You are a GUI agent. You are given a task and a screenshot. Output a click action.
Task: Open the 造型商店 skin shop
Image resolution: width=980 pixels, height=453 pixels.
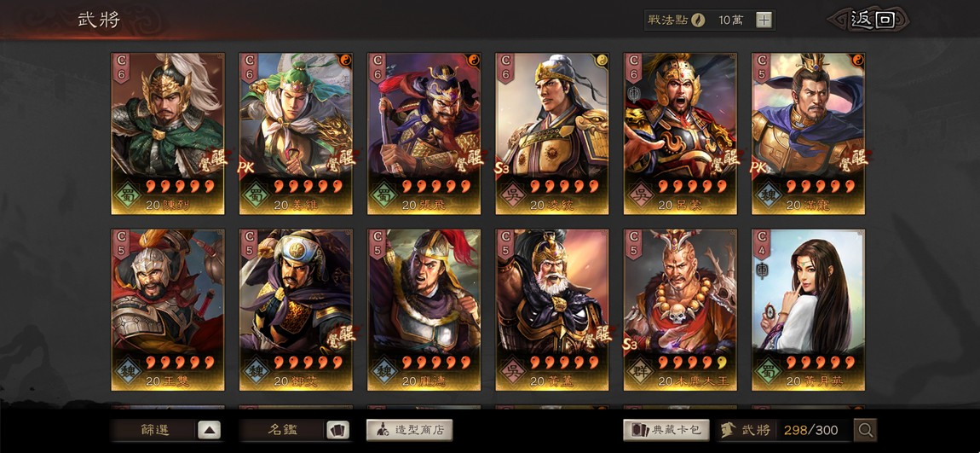tap(409, 430)
